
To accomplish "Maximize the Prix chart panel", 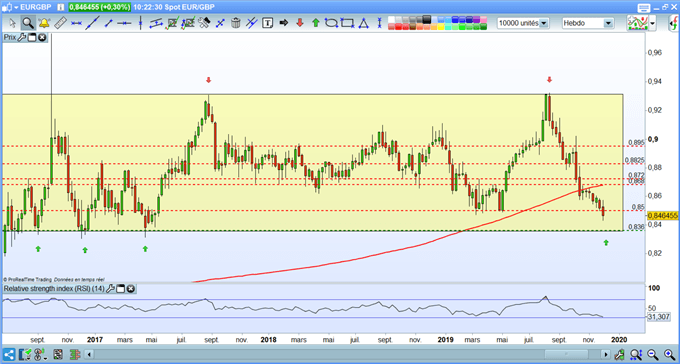I will (33, 38).
